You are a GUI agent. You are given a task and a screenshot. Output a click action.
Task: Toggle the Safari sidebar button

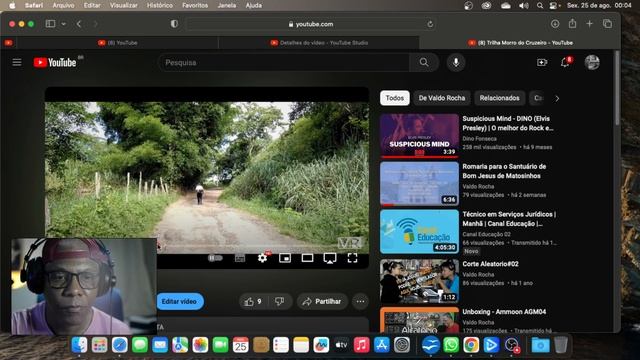coord(50,24)
